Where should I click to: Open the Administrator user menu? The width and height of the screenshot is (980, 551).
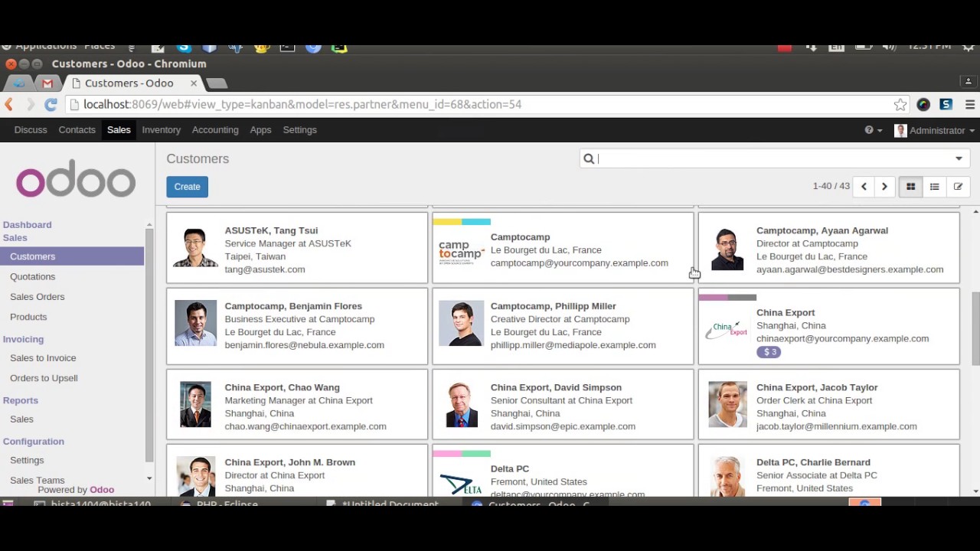click(935, 131)
